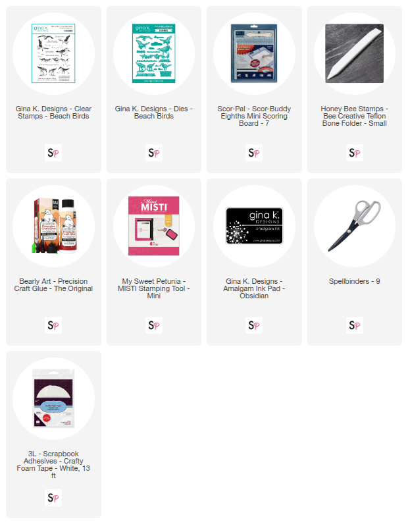Click the SP icon under Crafty Foam Tape
The height and width of the screenshot is (532, 408).
[x=53, y=498]
